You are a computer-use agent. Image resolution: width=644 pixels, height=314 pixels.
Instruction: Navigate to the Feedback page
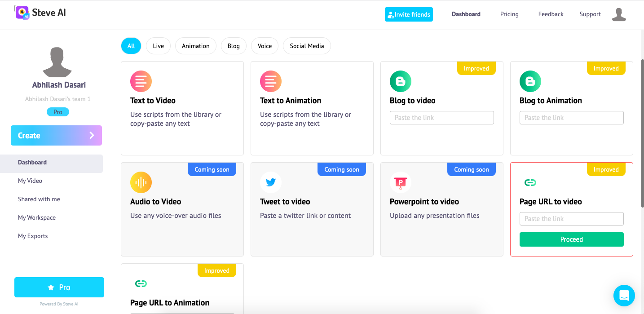pyautogui.click(x=551, y=14)
